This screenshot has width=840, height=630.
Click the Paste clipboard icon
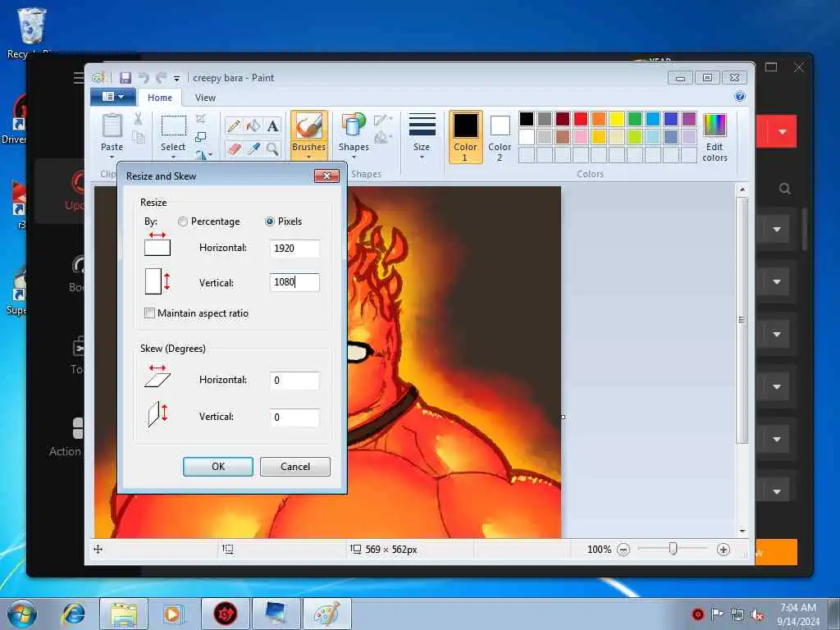(112, 126)
